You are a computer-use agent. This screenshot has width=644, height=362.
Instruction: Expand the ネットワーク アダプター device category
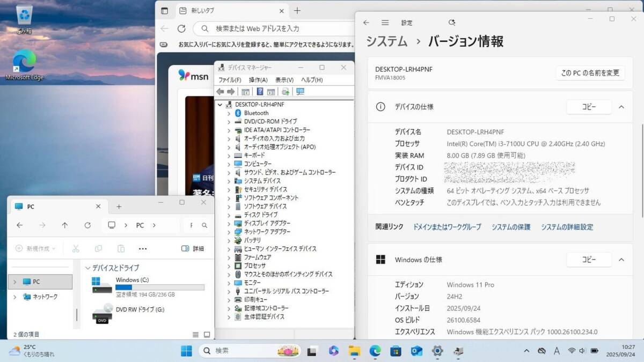[229, 232]
